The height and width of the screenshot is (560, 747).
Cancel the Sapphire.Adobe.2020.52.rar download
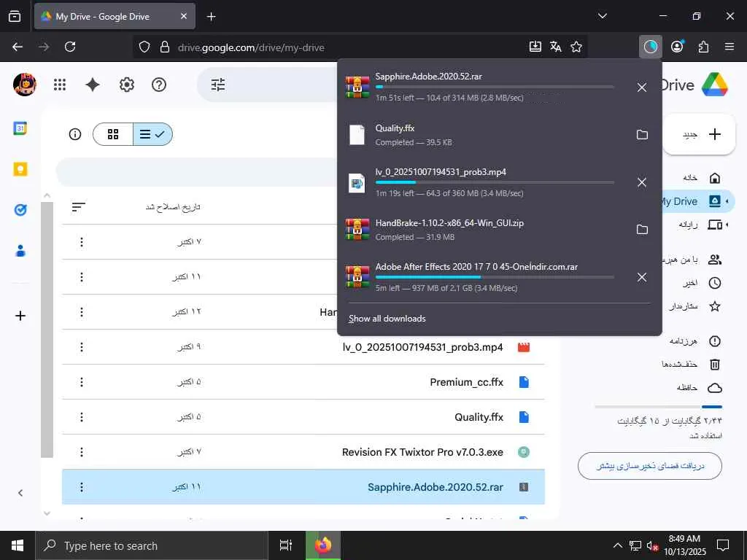642,87
